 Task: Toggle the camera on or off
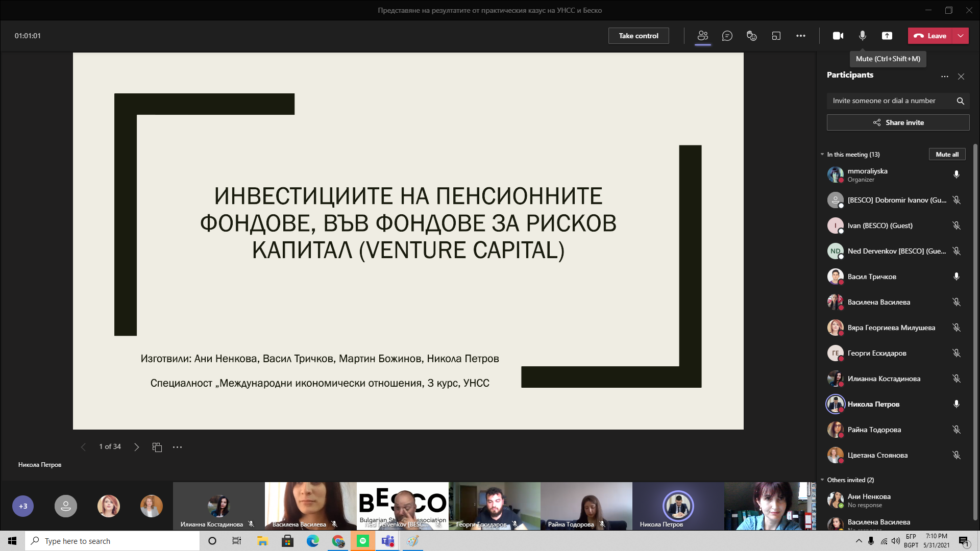838,36
